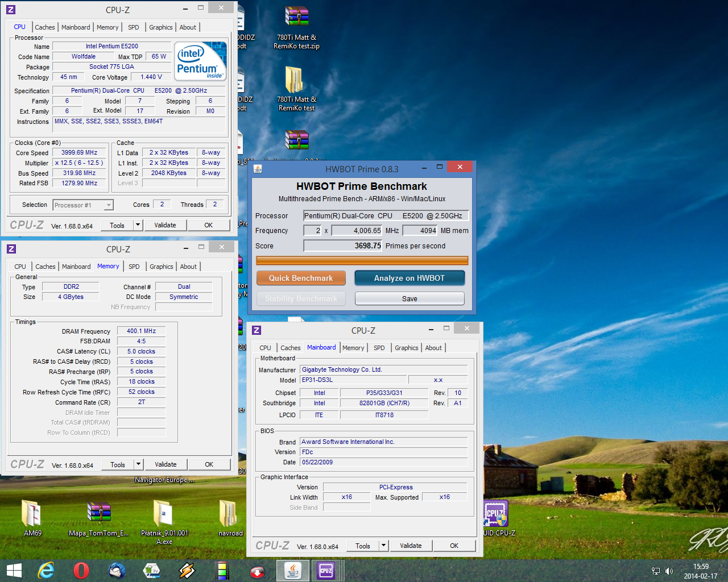
Task: Open CPU tab in the Mainboard CPU-Z window
Action: point(265,348)
